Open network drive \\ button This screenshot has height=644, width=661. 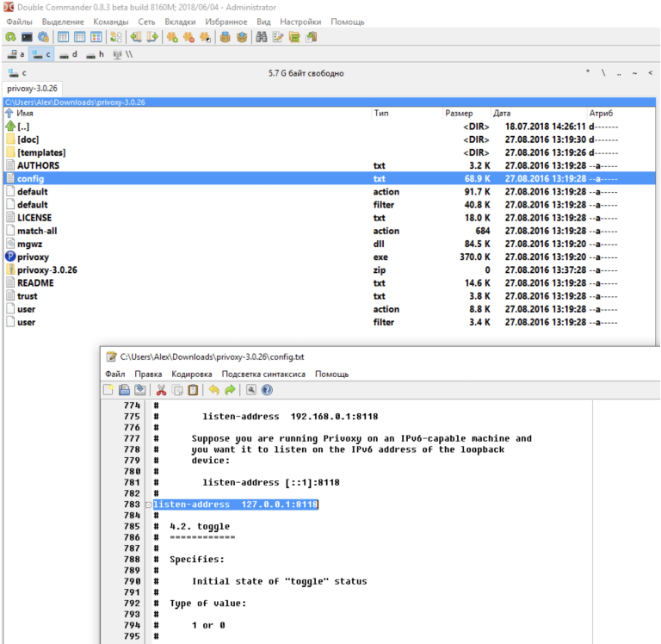click(123, 54)
